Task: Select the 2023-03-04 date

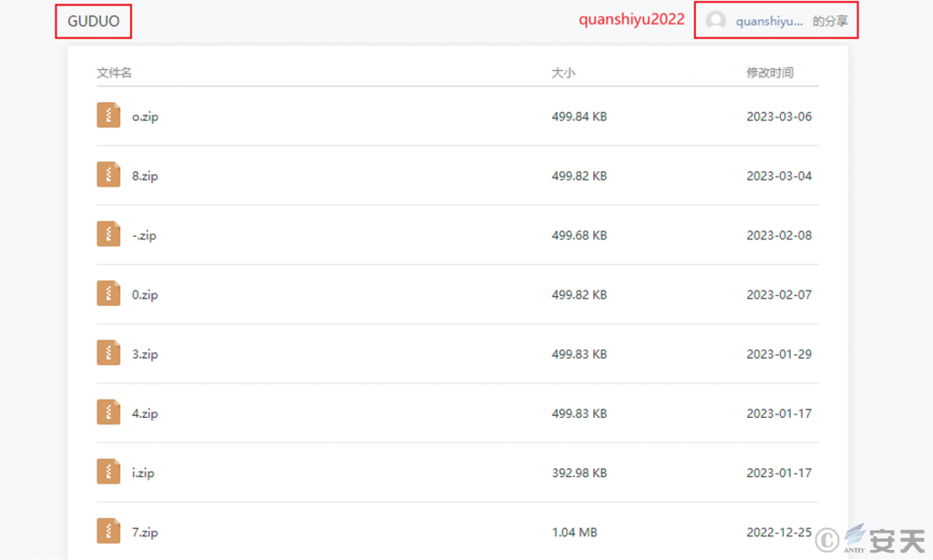Action: coord(779,176)
